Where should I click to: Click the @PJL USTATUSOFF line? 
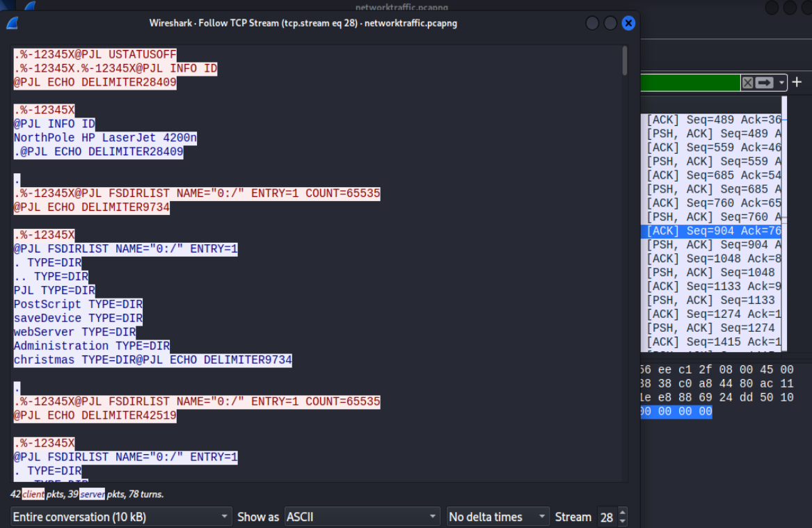click(95, 55)
